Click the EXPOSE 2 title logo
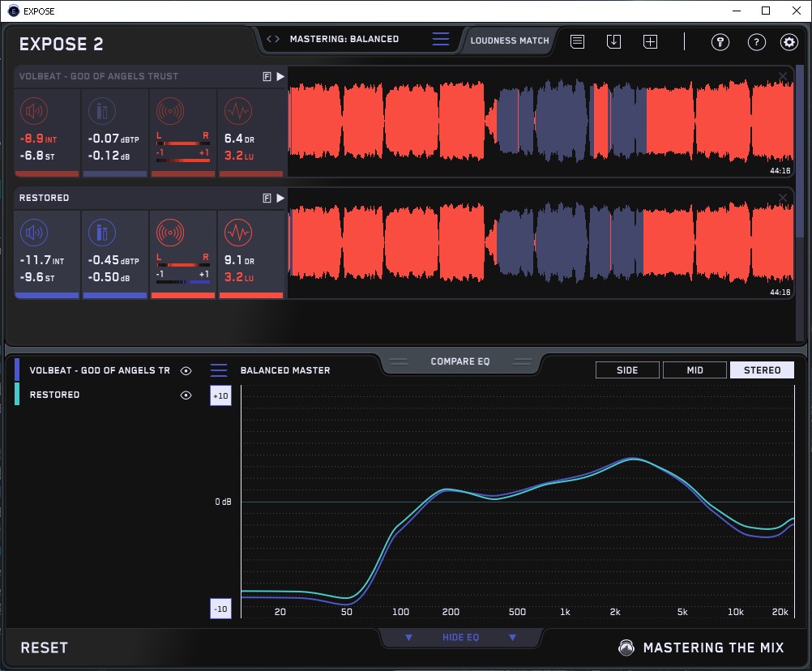812x671 pixels. (61, 44)
